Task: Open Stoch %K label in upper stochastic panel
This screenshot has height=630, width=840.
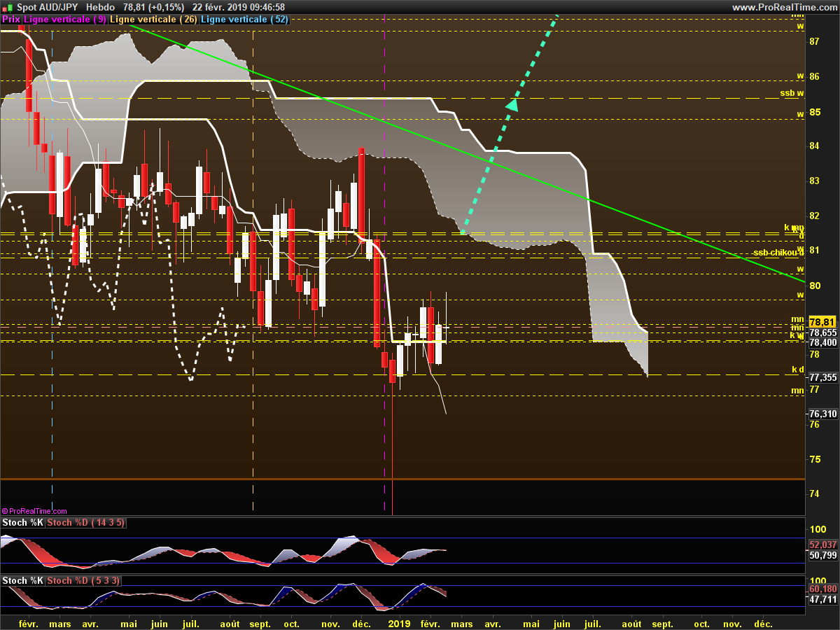Action: point(22,523)
